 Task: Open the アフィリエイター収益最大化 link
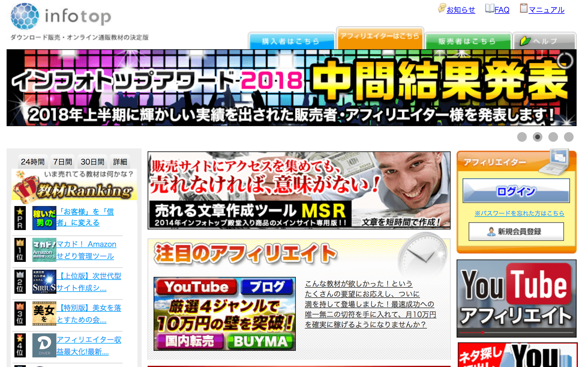point(89,345)
